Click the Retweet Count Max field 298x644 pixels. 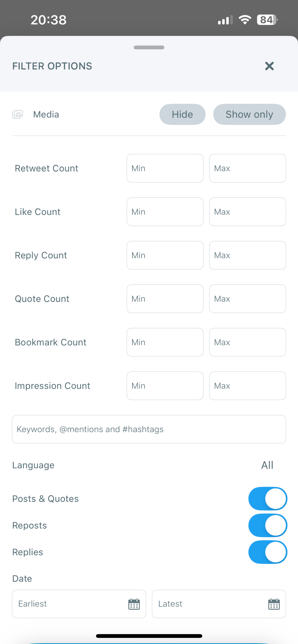click(247, 168)
